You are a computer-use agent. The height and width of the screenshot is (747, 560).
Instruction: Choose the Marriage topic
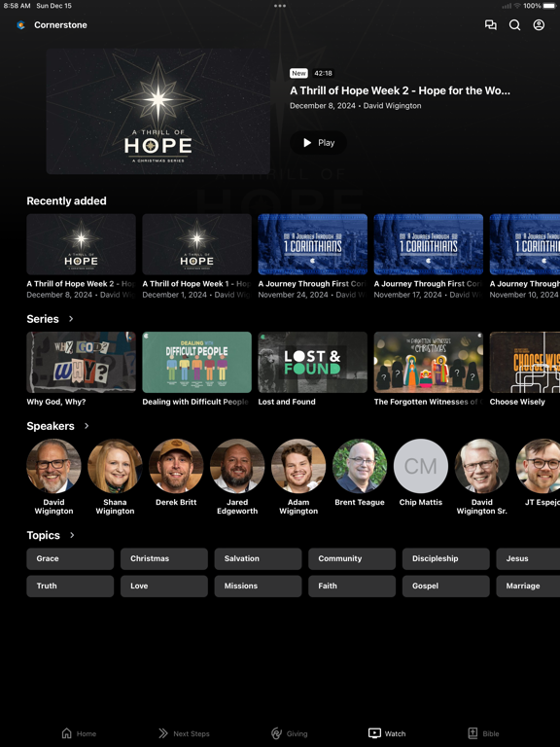coord(528,586)
